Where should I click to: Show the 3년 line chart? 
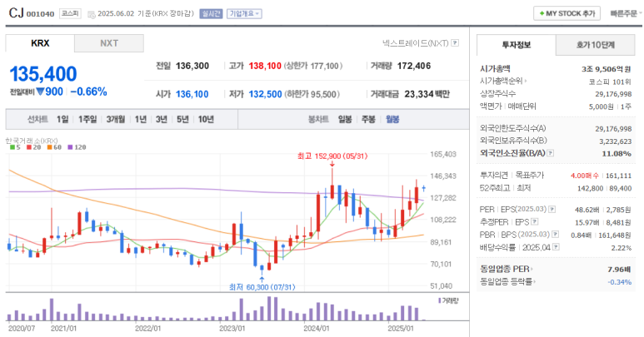coord(162,119)
